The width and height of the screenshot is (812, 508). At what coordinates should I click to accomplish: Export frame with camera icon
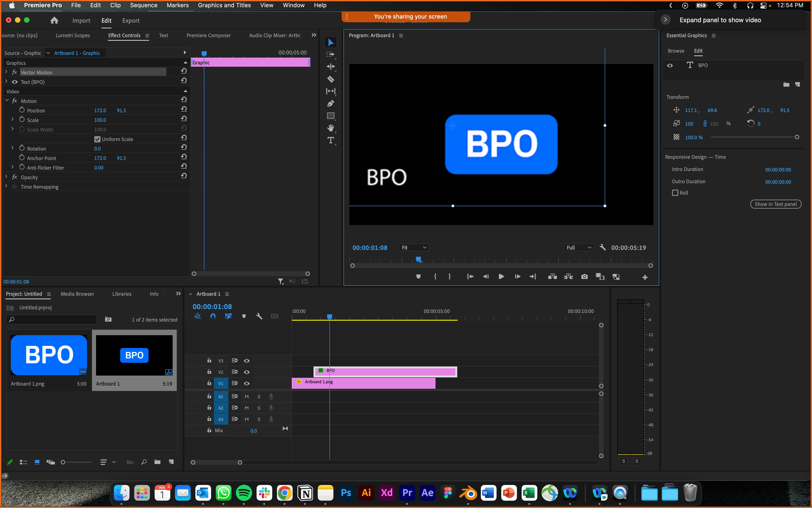584,276
